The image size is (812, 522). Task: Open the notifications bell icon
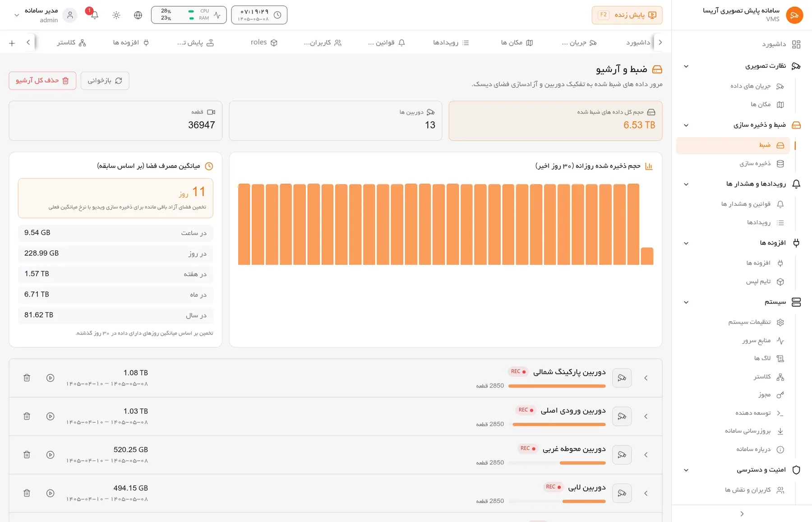[94, 15]
